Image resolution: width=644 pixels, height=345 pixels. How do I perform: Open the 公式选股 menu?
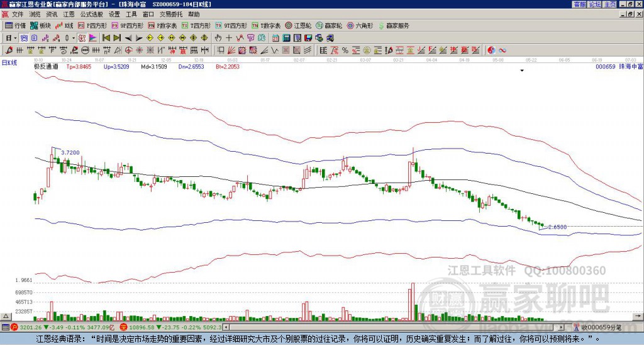[92, 14]
